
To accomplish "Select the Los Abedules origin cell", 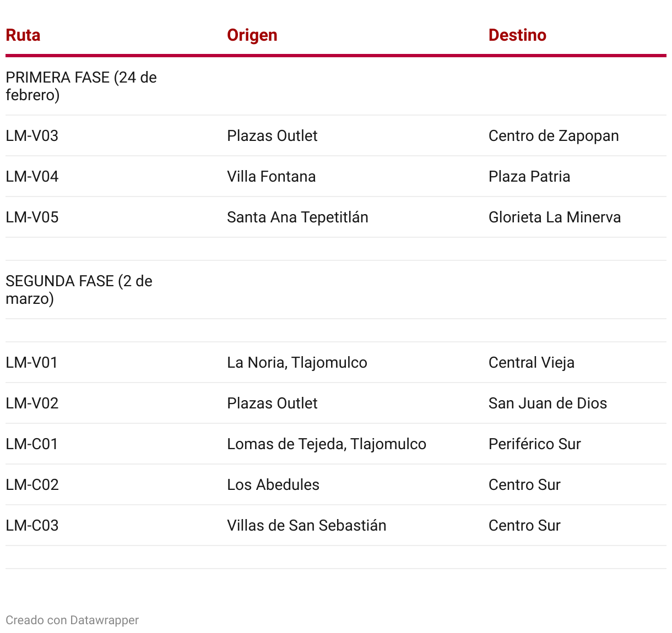I will tap(273, 485).
